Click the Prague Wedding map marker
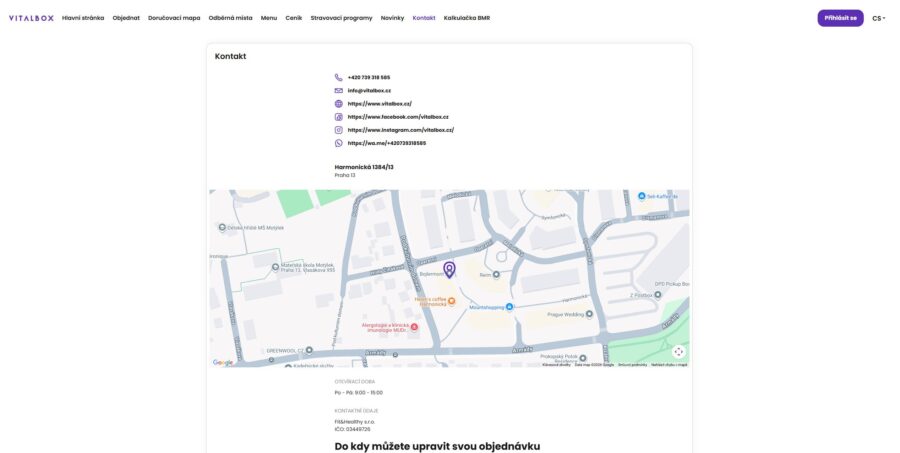This screenshot has width=900, height=453. coord(589,315)
